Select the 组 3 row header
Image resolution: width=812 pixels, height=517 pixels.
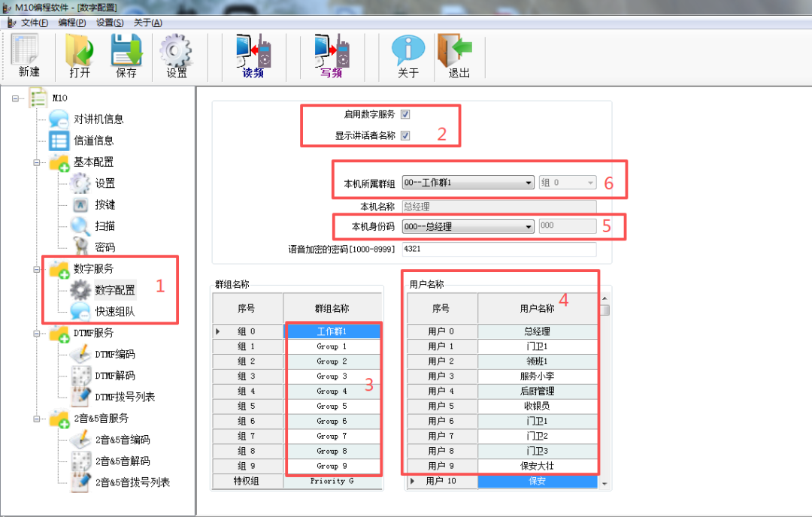247,376
